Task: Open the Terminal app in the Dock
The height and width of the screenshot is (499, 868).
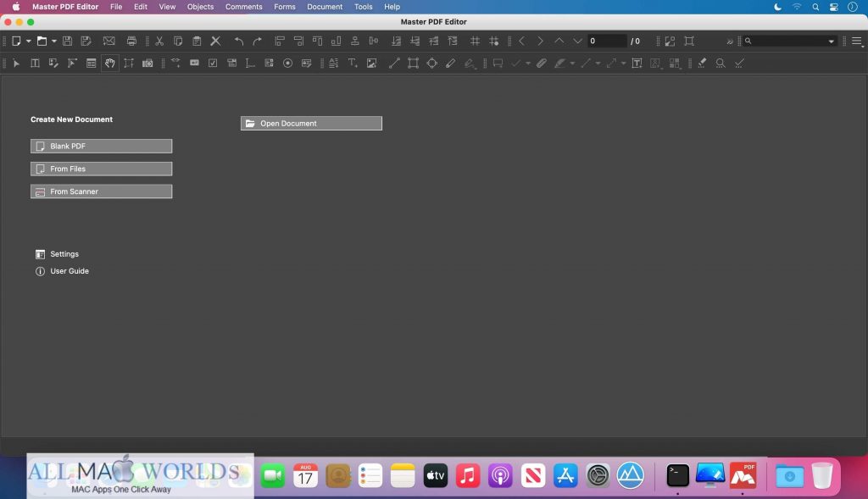Action: pyautogui.click(x=677, y=476)
